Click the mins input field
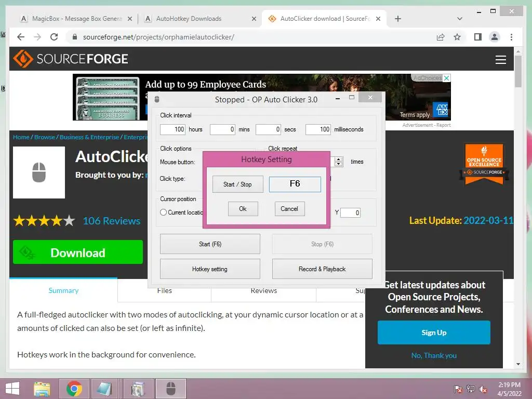This screenshot has height=399, width=532. (x=222, y=129)
